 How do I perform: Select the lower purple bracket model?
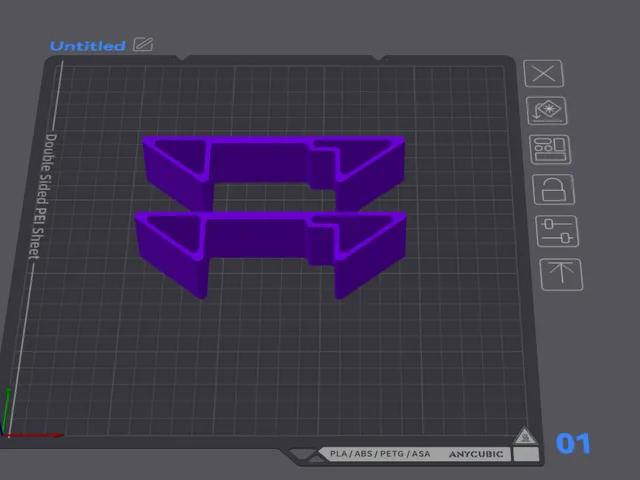263,239
